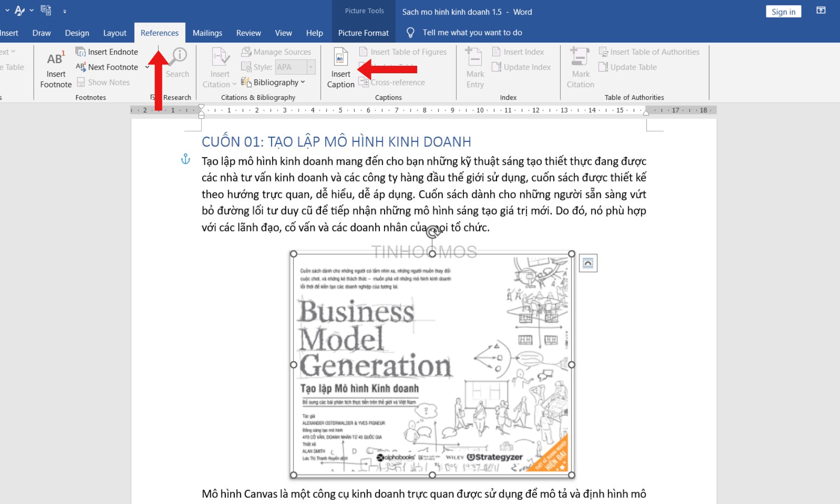Select the References tab
Viewport: 840px width, 504px height.
pyautogui.click(x=160, y=33)
